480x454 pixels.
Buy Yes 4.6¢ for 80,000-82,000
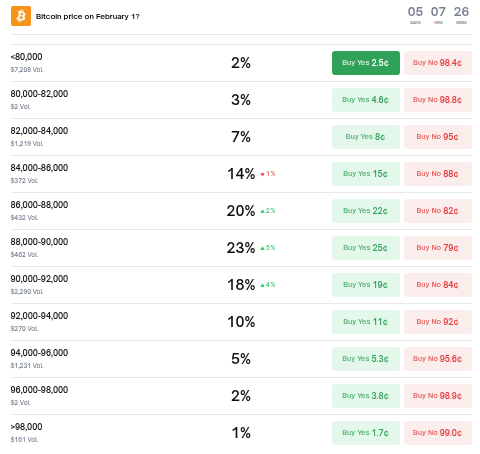coord(366,100)
